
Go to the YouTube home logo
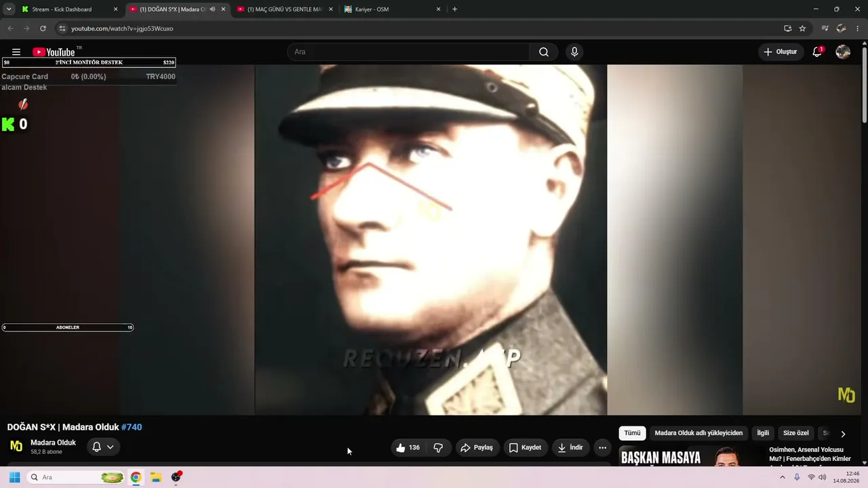click(x=54, y=52)
